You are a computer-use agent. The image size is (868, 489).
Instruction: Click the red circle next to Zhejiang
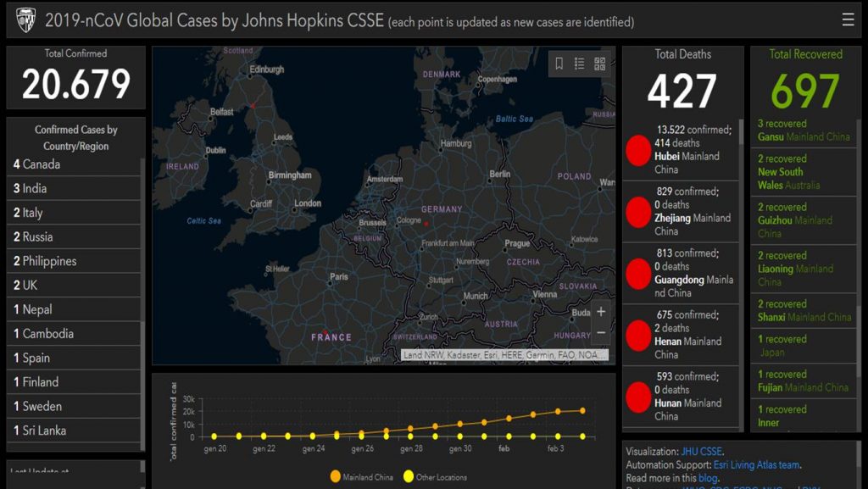pos(637,212)
